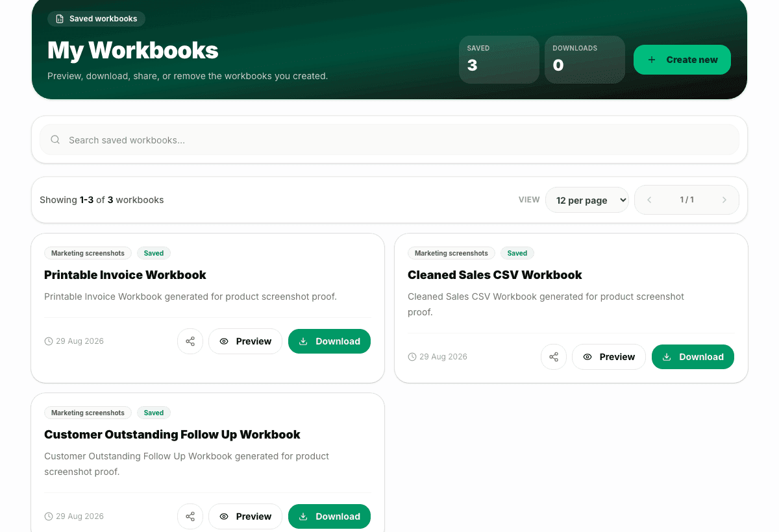The height and width of the screenshot is (532, 779).
Task: Share the Customer Outstanding Follow Up Workbook
Action: click(x=190, y=516)
